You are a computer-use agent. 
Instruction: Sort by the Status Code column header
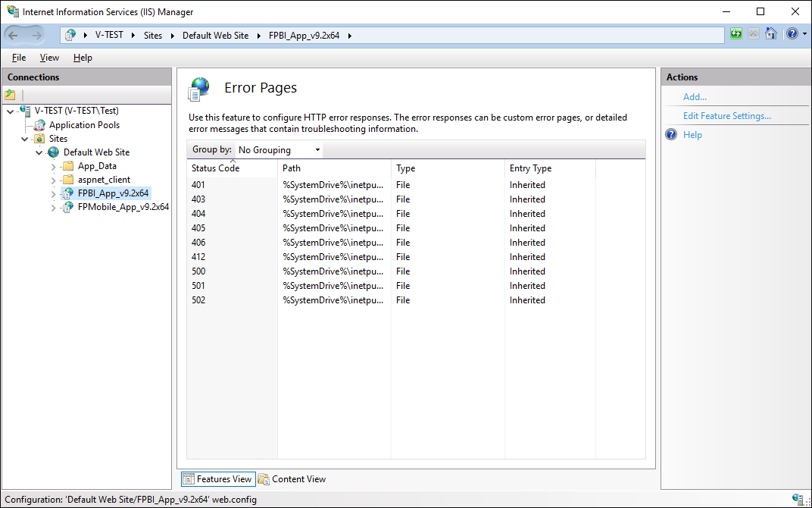216,168
